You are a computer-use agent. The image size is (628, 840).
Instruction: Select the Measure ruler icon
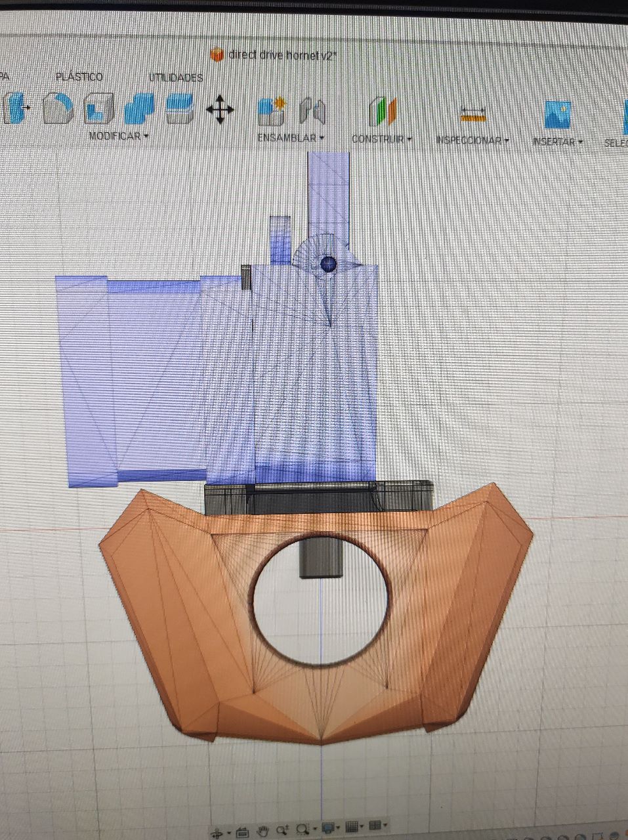pyautogui.click(x=471, y=115)
